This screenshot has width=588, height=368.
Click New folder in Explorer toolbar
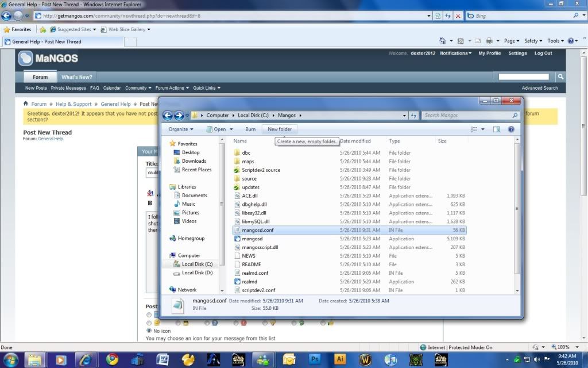(280, 129)
